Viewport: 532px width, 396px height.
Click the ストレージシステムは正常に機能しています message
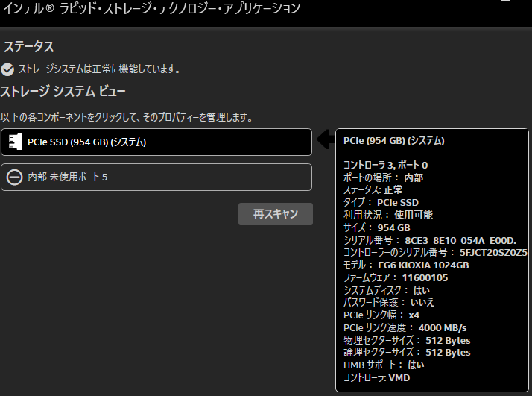[99, 69]
